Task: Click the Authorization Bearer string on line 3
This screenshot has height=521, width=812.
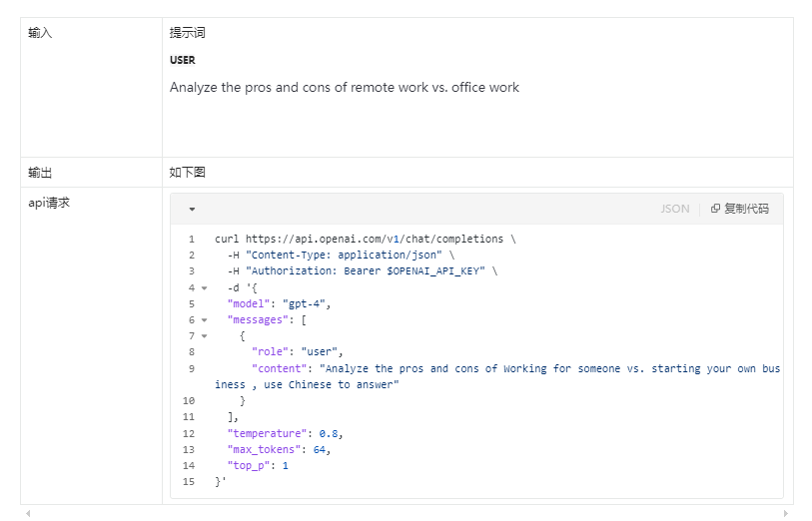Action: click(x=366, y=270)
